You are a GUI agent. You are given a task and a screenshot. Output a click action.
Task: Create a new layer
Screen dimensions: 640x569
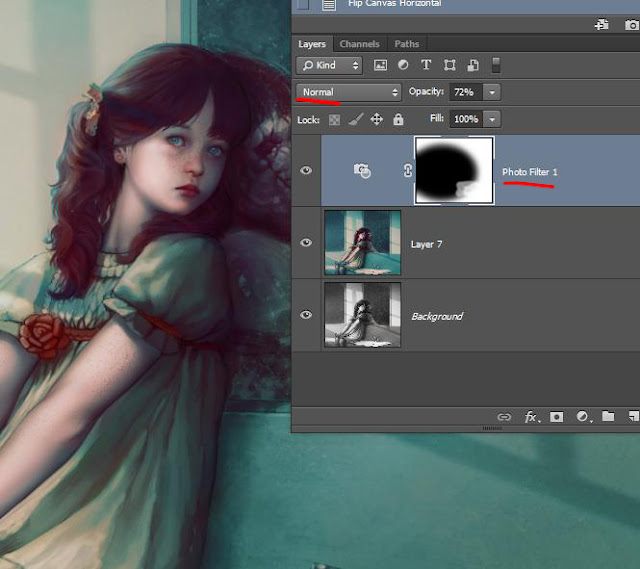pyautogui.click(x=633, y=416)
